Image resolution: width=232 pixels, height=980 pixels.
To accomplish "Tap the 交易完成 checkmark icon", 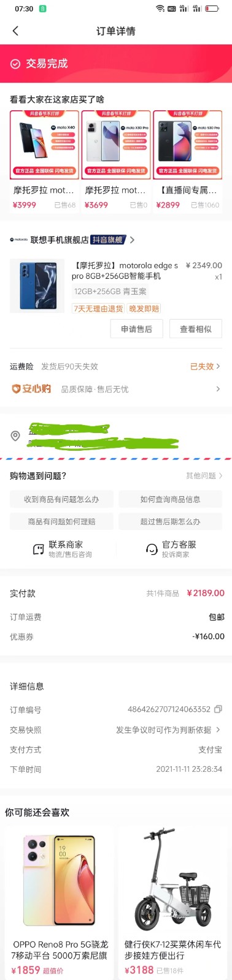I will click(x=15, y=64).
